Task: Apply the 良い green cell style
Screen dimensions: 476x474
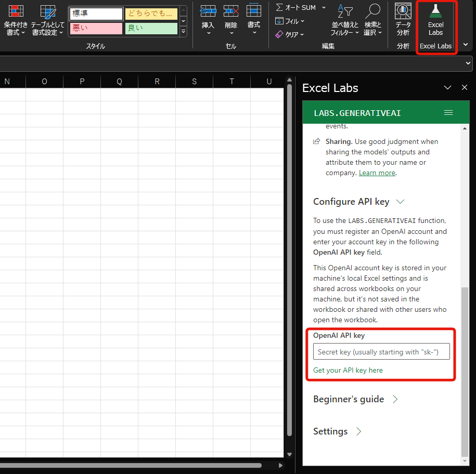Action: tap(151, 29)
